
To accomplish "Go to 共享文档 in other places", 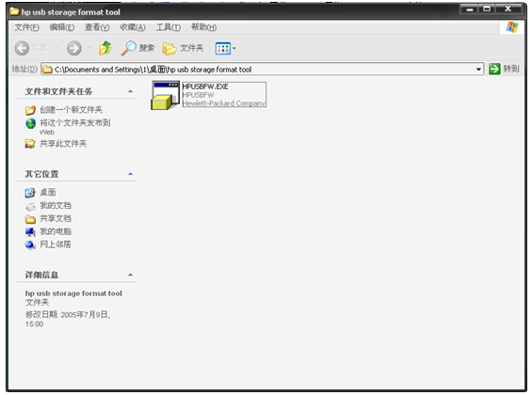I will (x=56, y=218).
